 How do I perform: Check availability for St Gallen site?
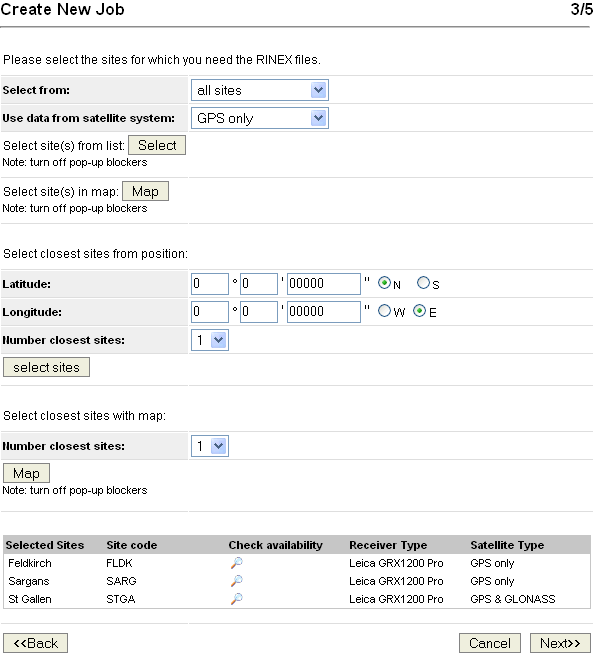pos(236,599)
